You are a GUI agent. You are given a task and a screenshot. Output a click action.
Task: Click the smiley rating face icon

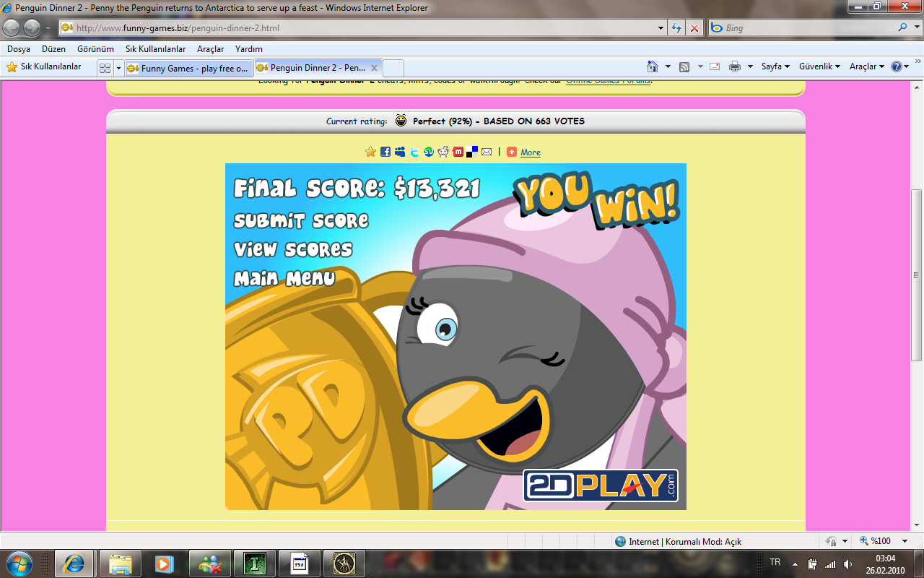(x=401, y=121)
